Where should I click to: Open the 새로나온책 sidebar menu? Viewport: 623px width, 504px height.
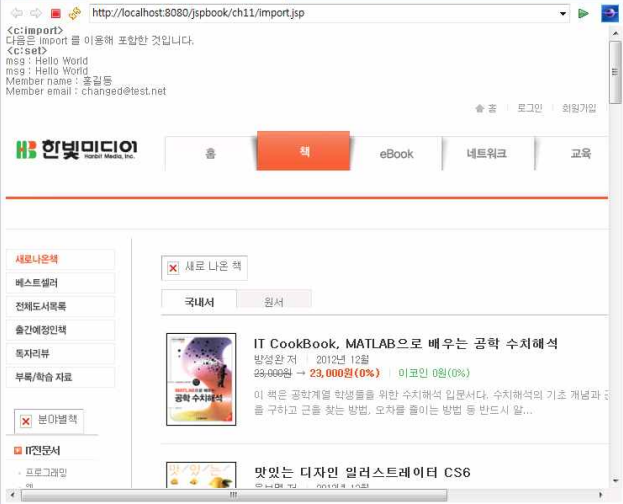(x=60, y=260)
